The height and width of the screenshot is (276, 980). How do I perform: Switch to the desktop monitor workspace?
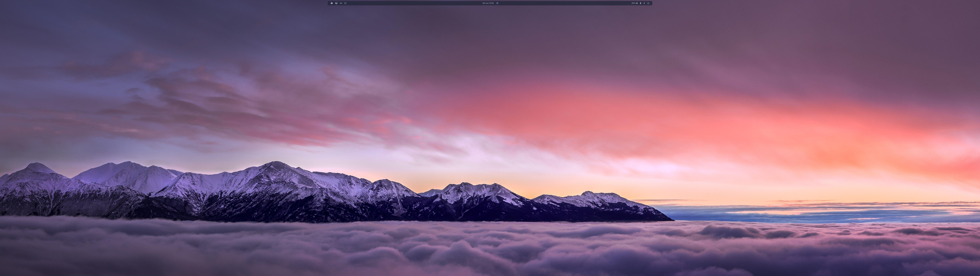pos(336,3)
